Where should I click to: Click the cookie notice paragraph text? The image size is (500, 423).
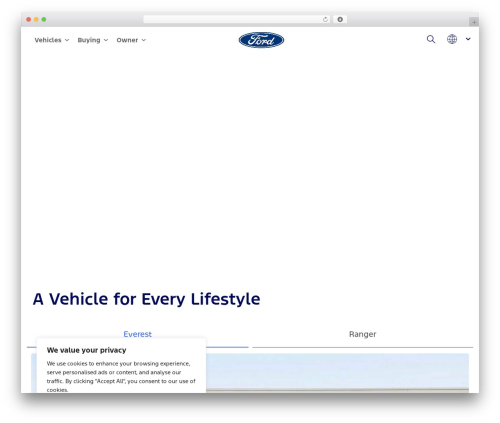121,376
